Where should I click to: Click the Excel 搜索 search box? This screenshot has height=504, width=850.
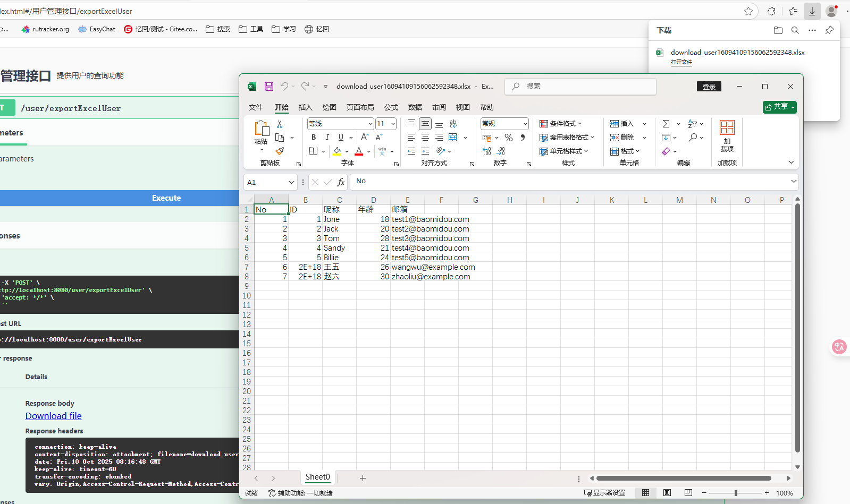click(x=580, y=87)
